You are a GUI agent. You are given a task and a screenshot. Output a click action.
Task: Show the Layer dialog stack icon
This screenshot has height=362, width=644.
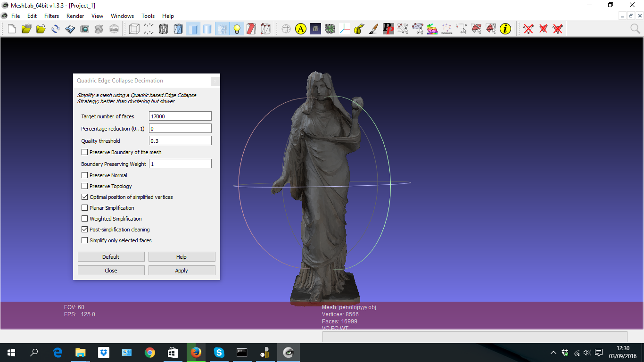(99, 29)
